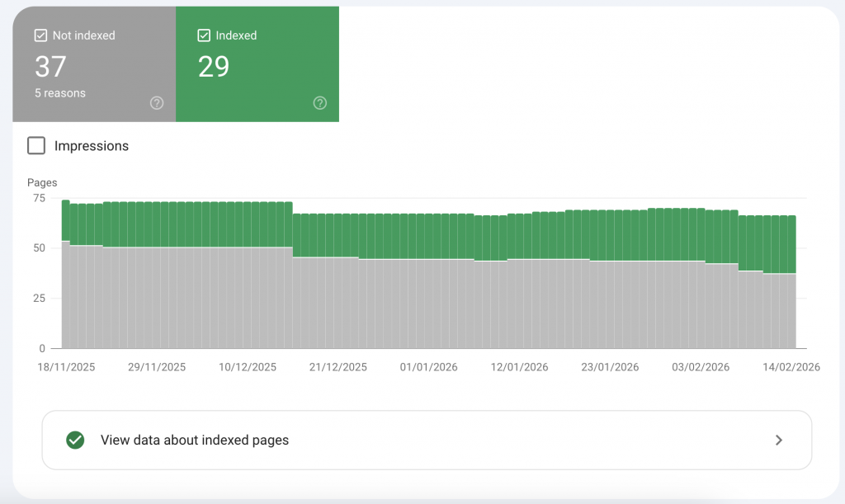Expand the View data about indexed pages row
Viewport: 845px width, 504px height.
pyautogui.click(x=427, y=440)
